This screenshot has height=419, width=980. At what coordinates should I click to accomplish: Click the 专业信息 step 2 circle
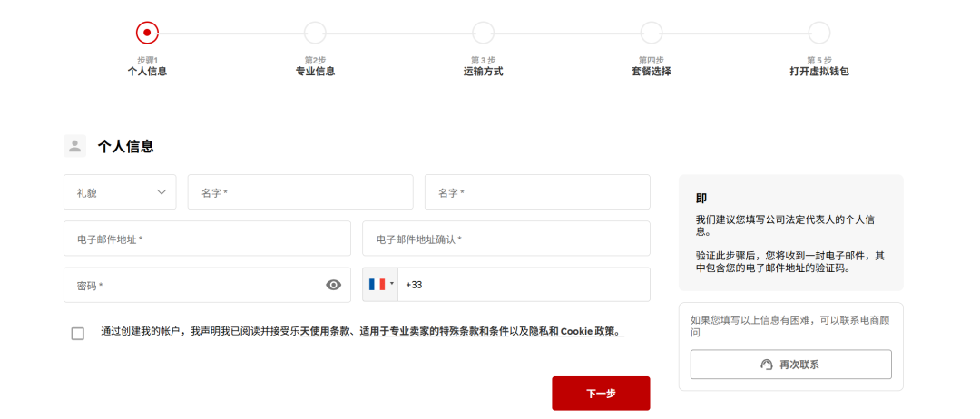tap(315, 33)
